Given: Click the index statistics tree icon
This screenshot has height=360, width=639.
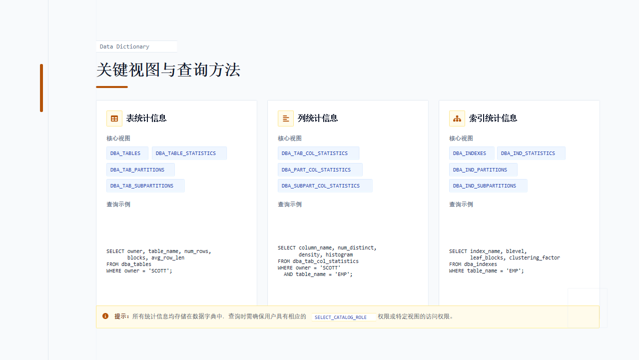Looking at the screenshot, I should click(x=457, y=119).
